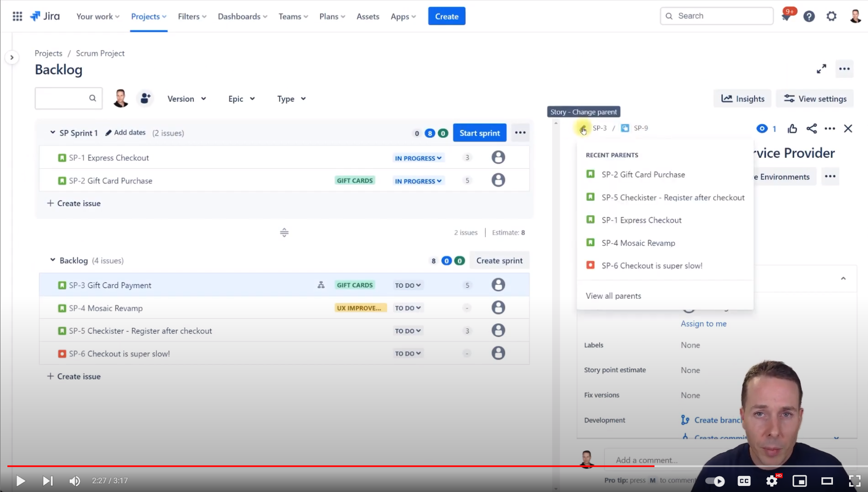Open YouTube video settings gear
Screen dimensions: 868x492
(772, 481)
